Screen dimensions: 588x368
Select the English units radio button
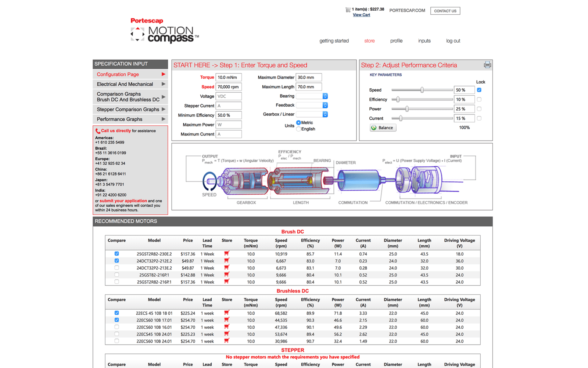click(298, 129)
